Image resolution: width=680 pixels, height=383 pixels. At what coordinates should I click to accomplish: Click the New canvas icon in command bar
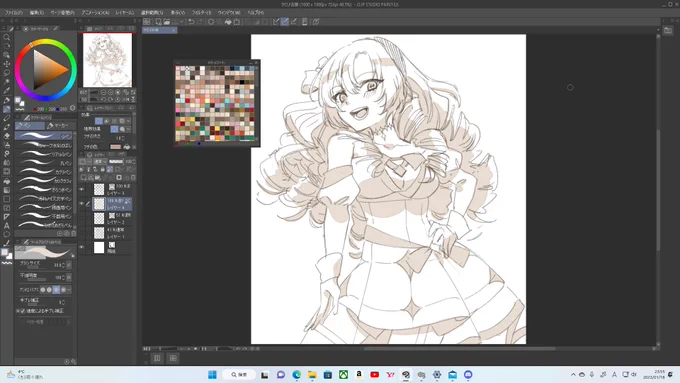[x=159, y=22]
